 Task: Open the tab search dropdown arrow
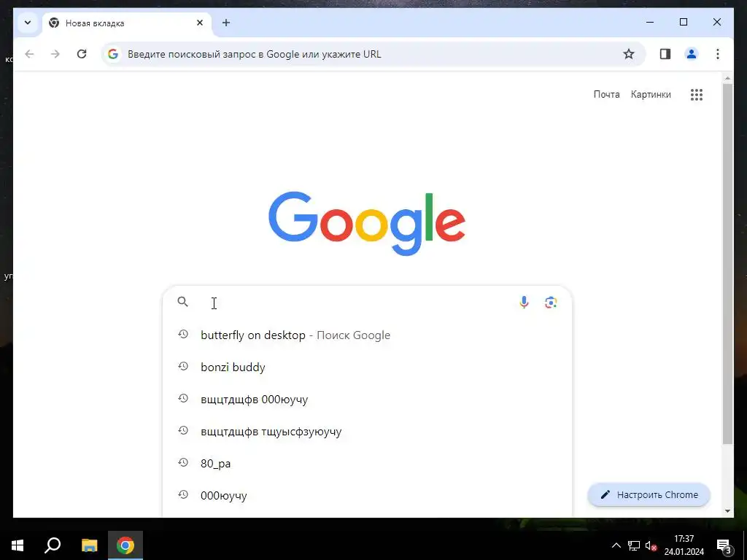click(28, 23)
